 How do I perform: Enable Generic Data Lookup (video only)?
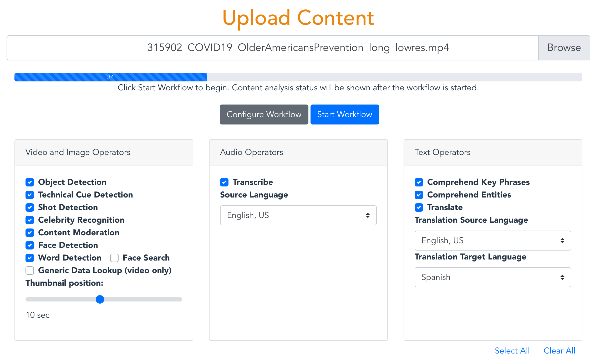coord(30,270)
